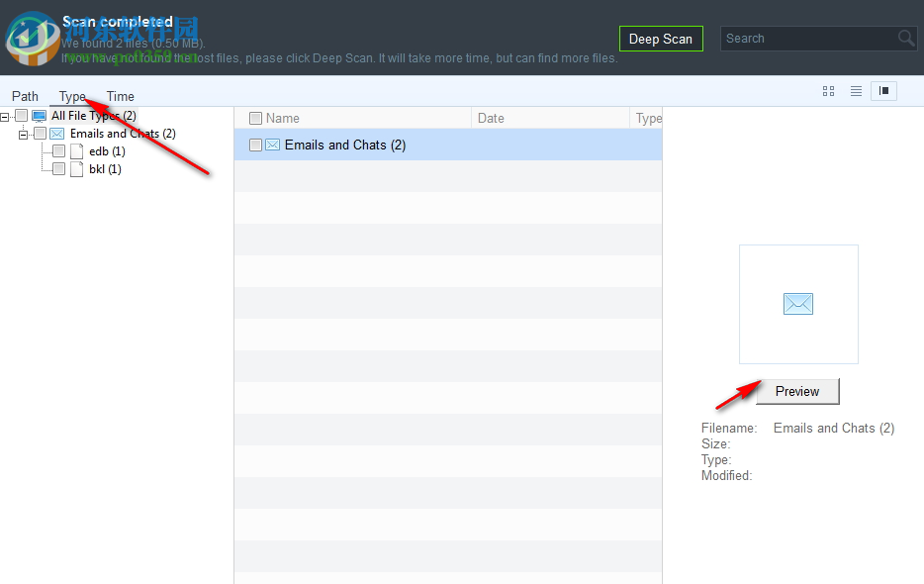The width and height of the screenshot is (924, 584).
Task: Tick the edb (1) checkbox in tree
Action: [57, 150]
